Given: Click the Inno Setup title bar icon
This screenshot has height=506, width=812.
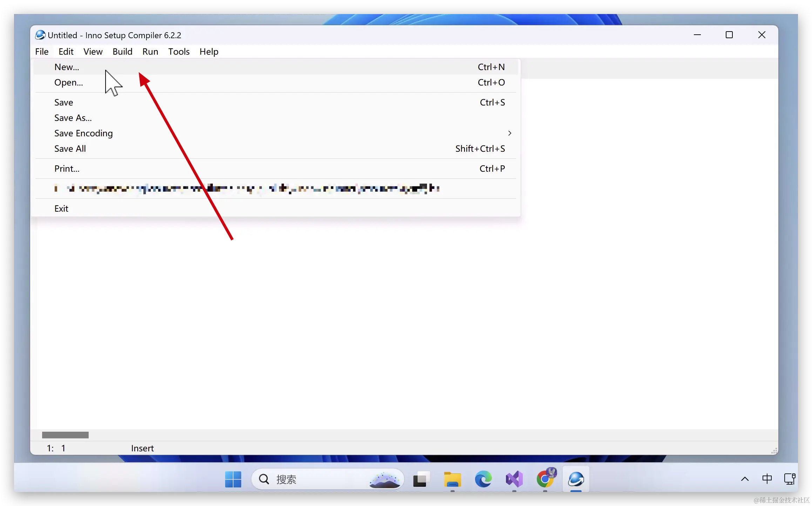Looking at the screenshot, I should pos(40,35).
